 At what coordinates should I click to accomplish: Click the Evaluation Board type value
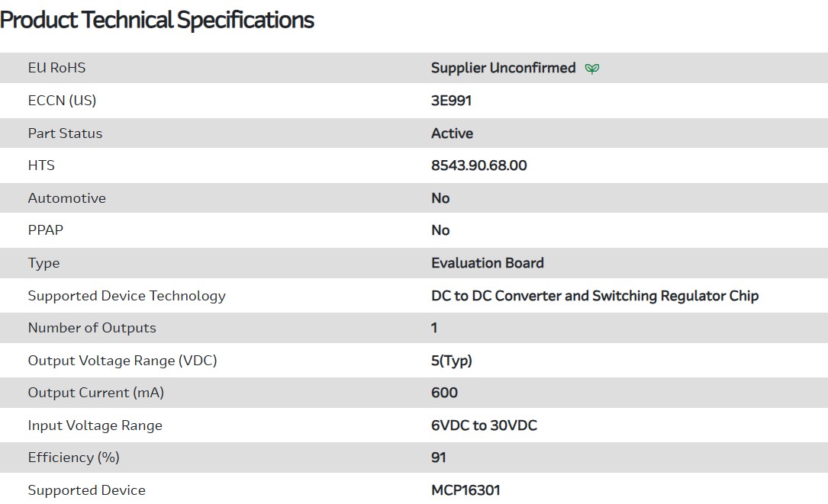pos(487,263)
